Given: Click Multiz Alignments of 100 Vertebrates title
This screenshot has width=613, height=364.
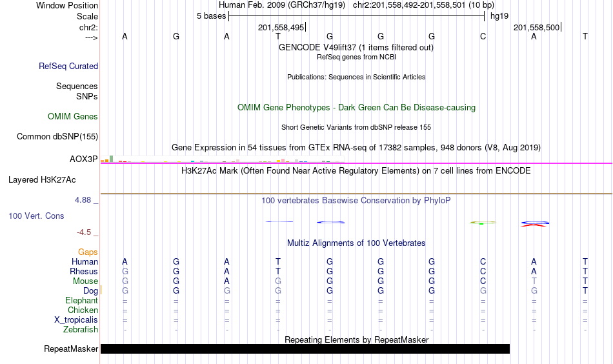Looking at the screenshot, I should (356, 243).
